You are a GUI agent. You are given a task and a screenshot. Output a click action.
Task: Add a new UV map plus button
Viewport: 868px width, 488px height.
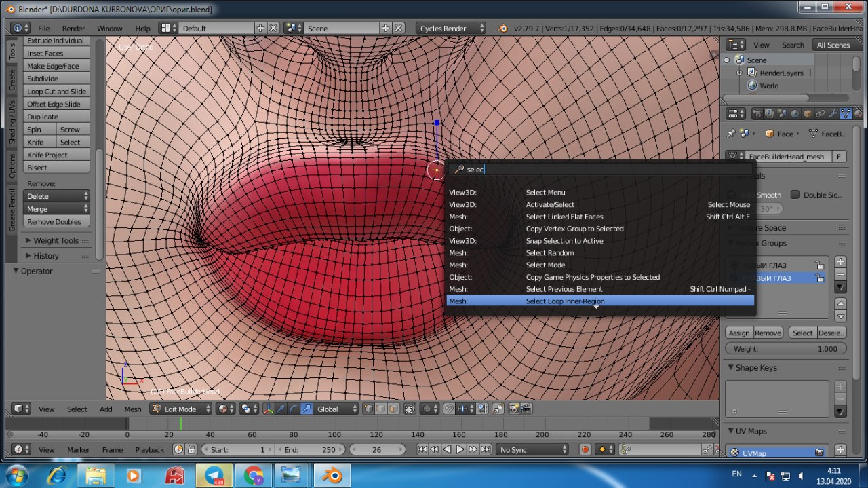tap(841, 450)
